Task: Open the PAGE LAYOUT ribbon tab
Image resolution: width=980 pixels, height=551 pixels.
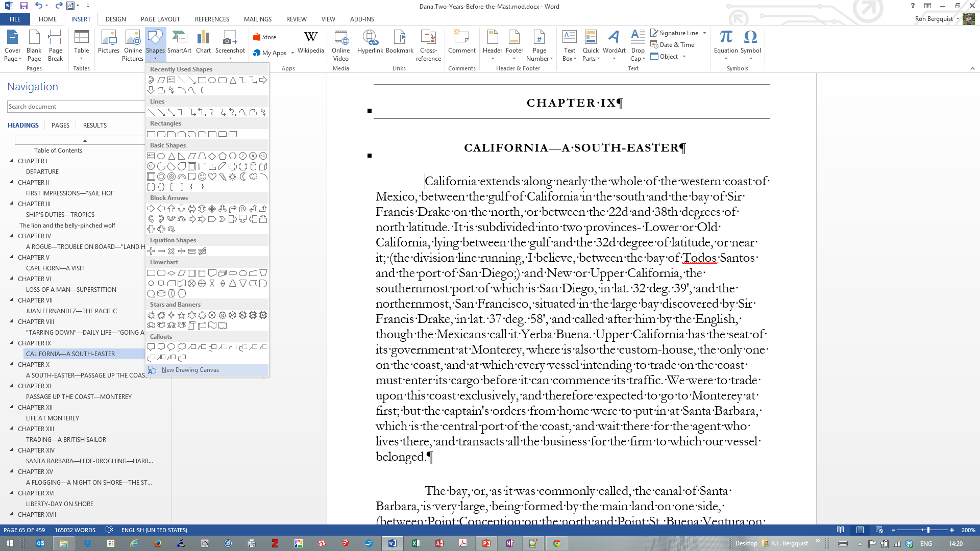Action: click(160, 19)
